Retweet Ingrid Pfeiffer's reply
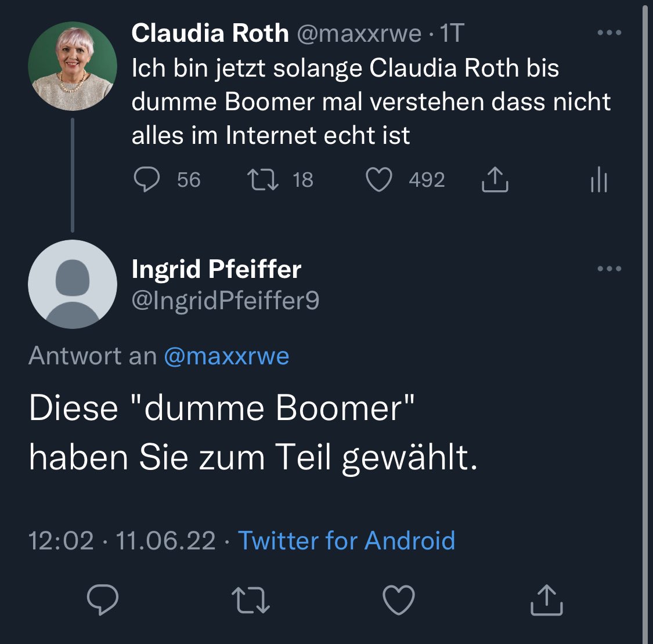 click(250, 600)
